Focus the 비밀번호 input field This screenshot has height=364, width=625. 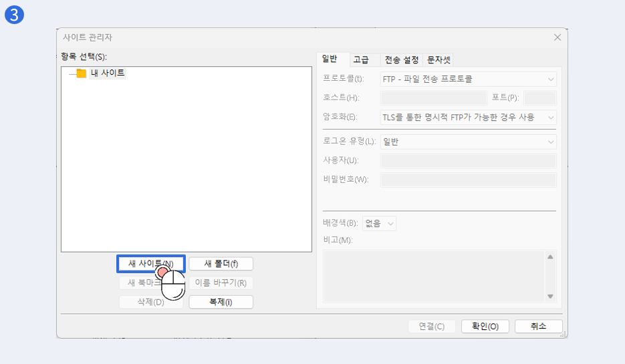469,180
